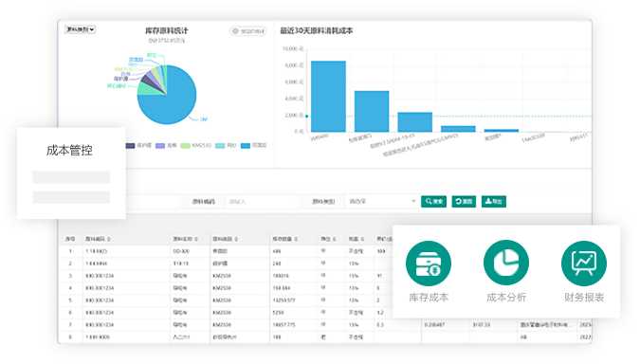Click the green search magnifier button
This screenshot has height=364, width=640.
[433, 201]
